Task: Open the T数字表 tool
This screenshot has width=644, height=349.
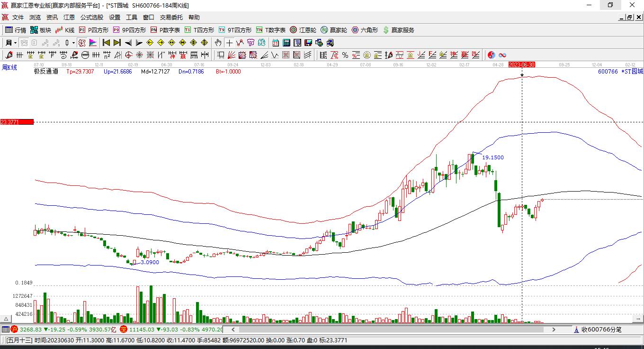Action: coord(270,30)
